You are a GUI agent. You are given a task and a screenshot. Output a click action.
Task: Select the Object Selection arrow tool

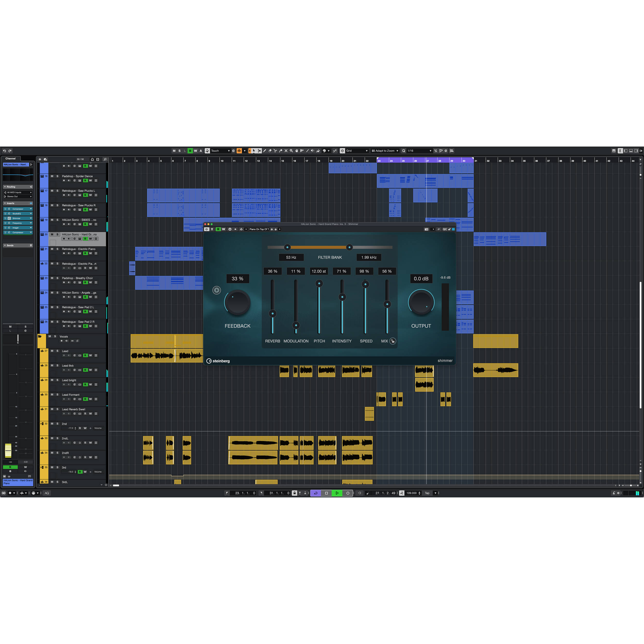click(x=254, y=151)
